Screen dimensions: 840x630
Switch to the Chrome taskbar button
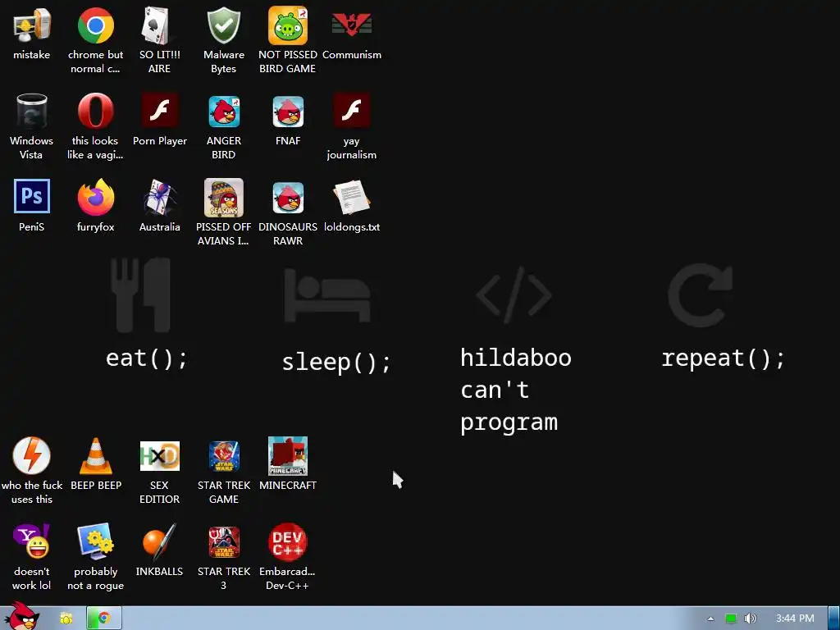[x=104, y=619]
